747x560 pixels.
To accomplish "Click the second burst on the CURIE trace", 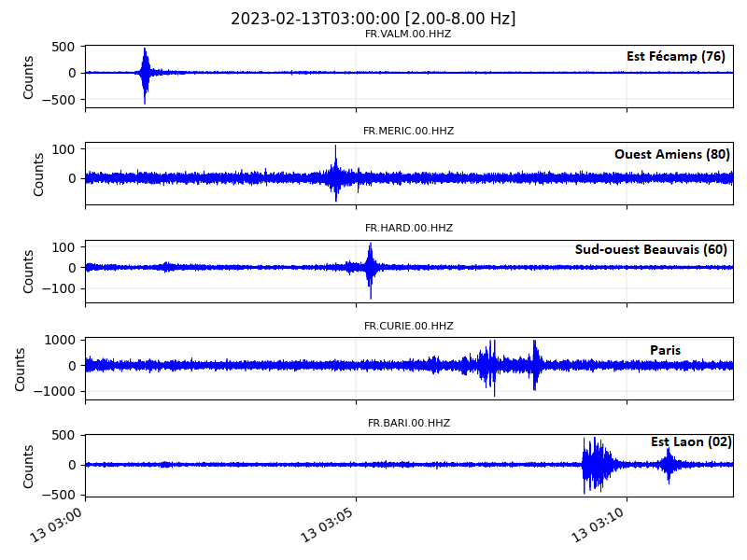I will (535, 365).
